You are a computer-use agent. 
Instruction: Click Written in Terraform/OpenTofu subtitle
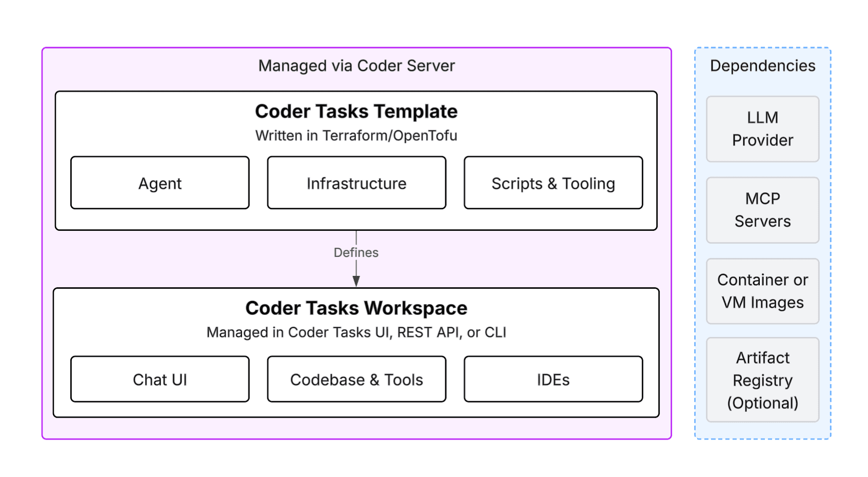click(x=357, y=135)
